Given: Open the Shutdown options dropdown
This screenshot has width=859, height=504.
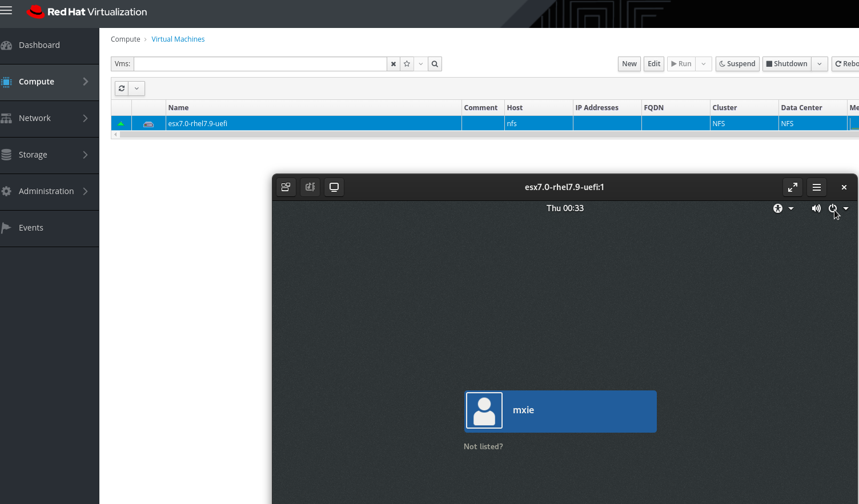Looking at the screenshot, I should (x=820, y=64).
